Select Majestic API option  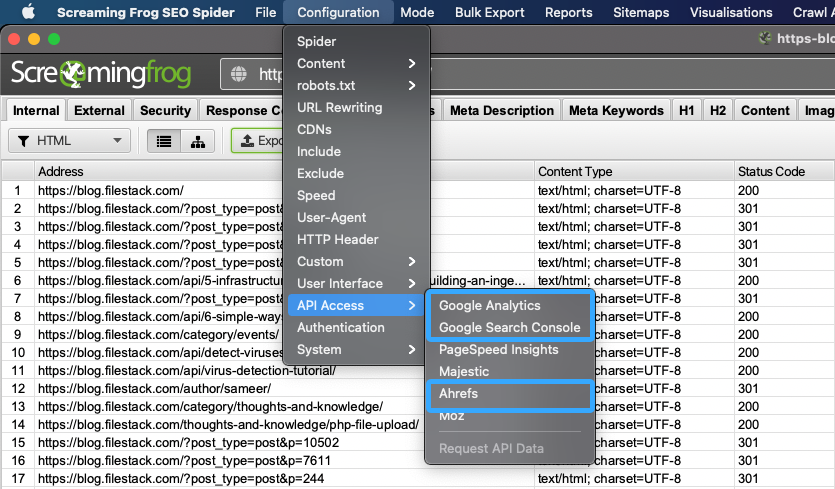click(510, 371)
